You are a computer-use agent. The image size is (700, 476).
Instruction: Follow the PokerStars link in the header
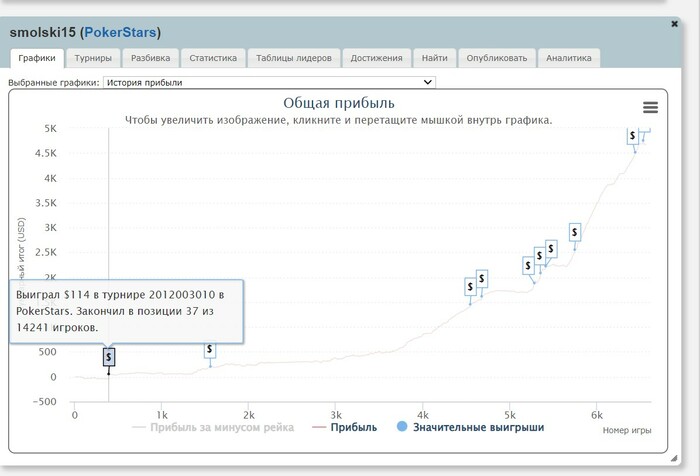121,33
